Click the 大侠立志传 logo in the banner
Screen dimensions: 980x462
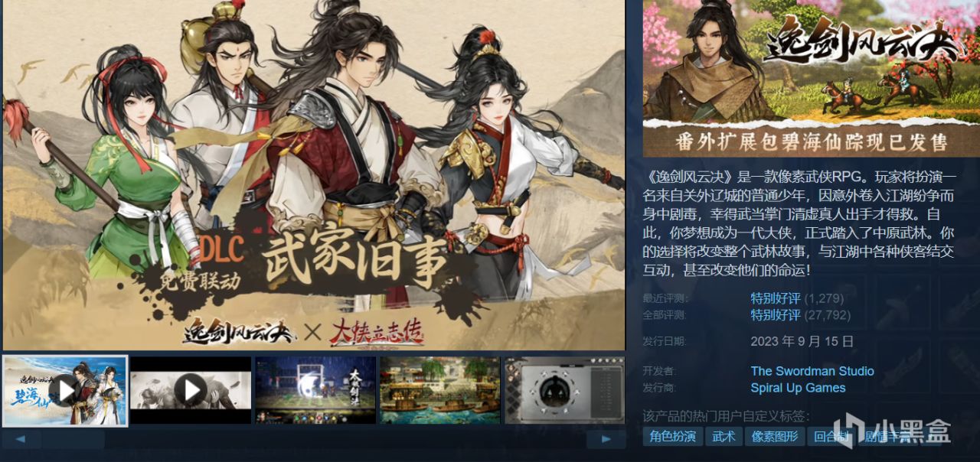click(376, 332)
